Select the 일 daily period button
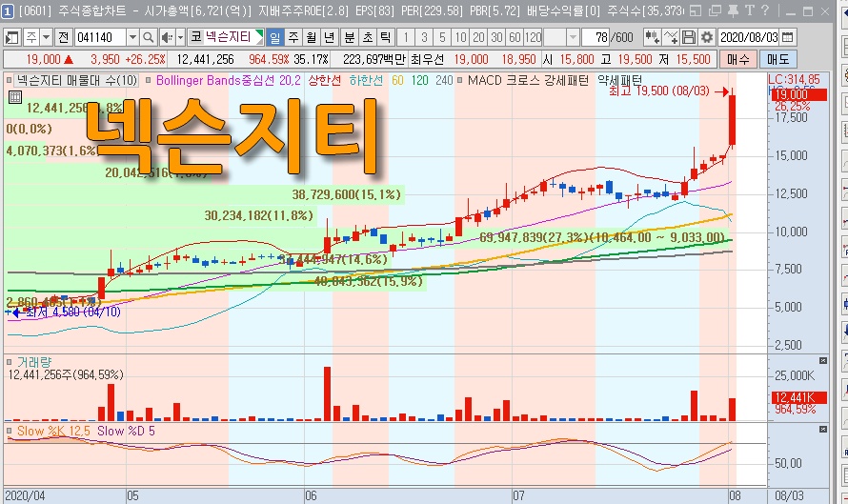848x504 pixels. 275,37
